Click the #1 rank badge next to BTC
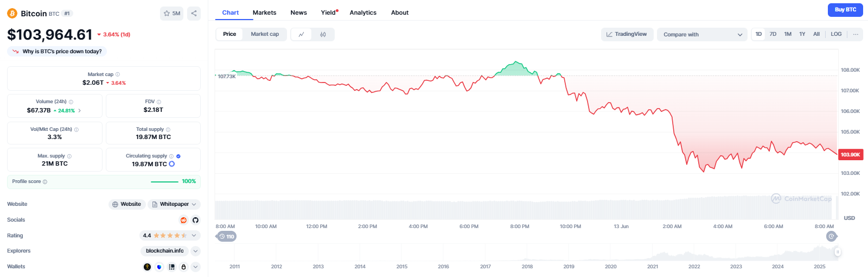Image resolution: width=868 pixels, height=277 pixels. 67,14
